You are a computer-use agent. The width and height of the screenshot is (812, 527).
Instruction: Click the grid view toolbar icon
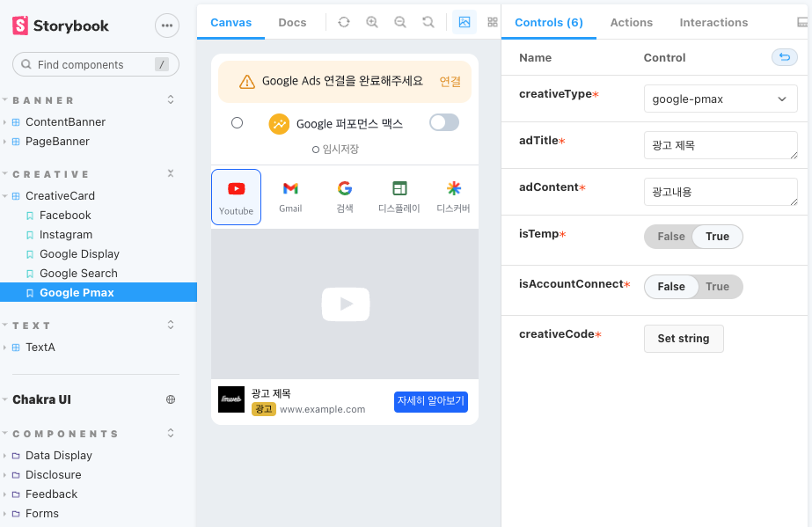[x=493, y=22]
